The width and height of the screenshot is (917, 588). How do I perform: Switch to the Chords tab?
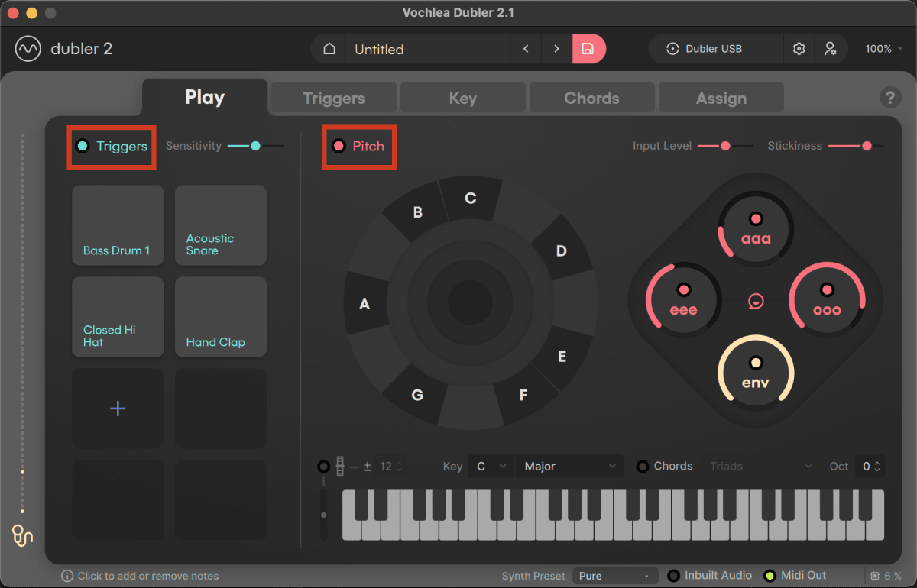[591, 97]
